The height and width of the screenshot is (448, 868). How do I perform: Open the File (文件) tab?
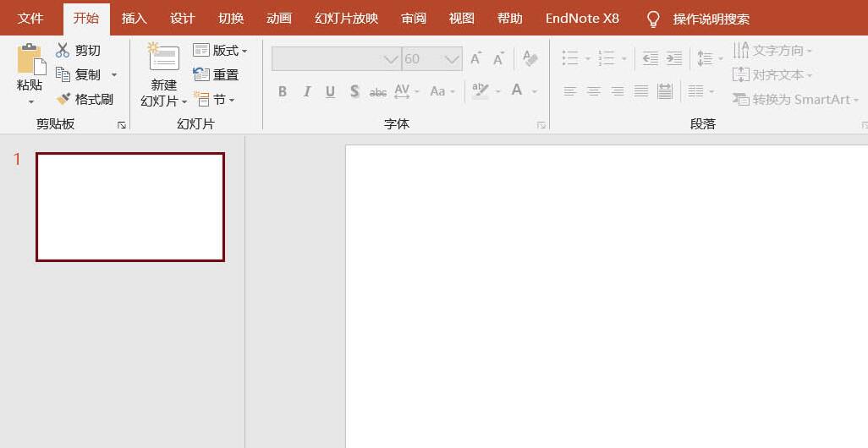[x=30, y=19]
